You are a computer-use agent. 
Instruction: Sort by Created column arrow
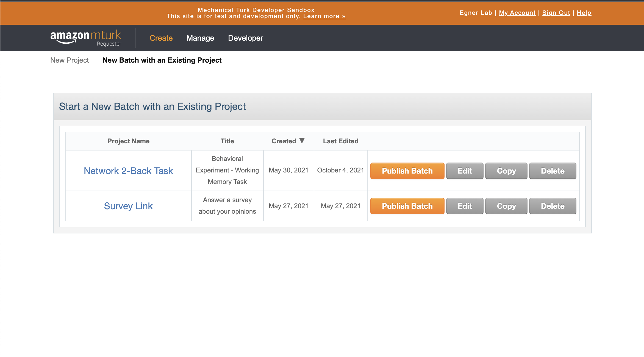point(302,141)
